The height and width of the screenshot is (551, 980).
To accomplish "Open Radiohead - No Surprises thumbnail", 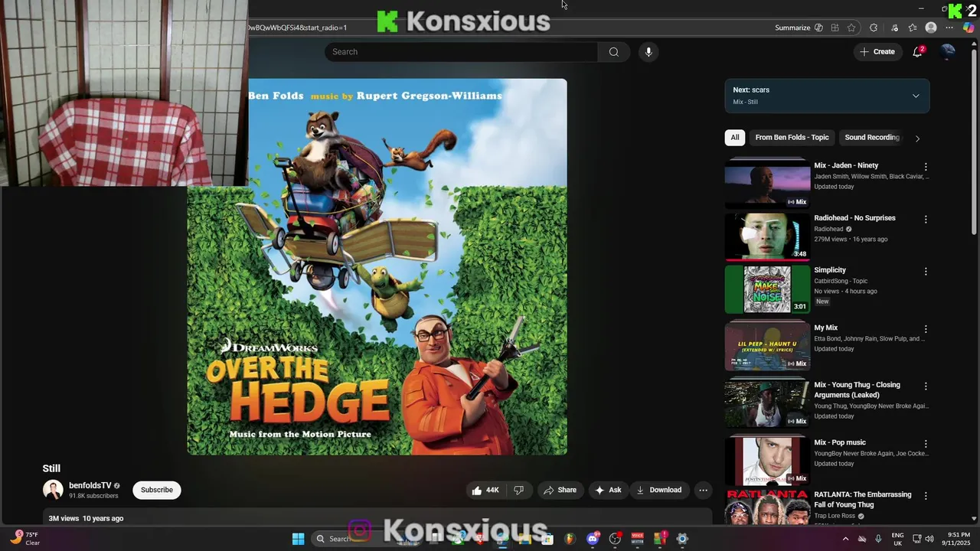I will tap(767, 236).
